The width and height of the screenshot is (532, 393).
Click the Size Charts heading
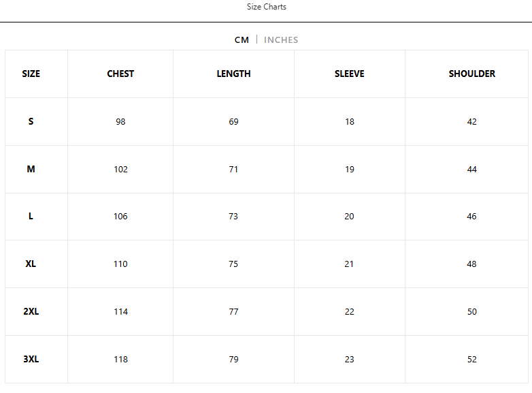266,7
